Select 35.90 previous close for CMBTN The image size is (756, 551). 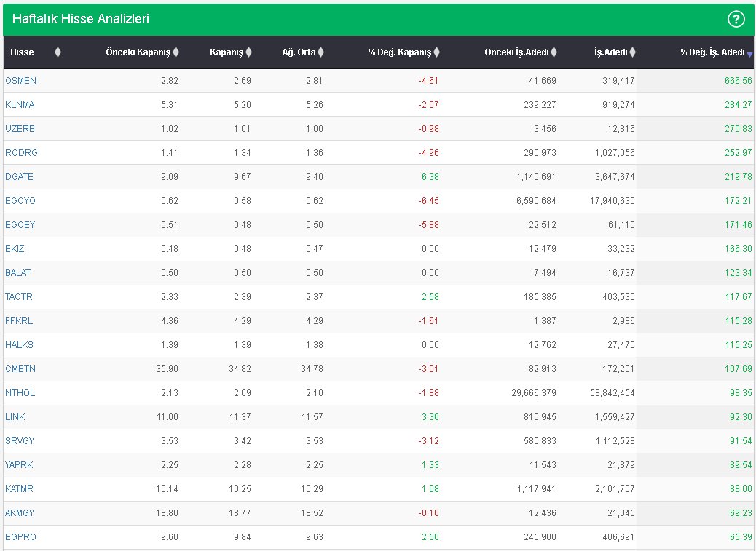168,369
